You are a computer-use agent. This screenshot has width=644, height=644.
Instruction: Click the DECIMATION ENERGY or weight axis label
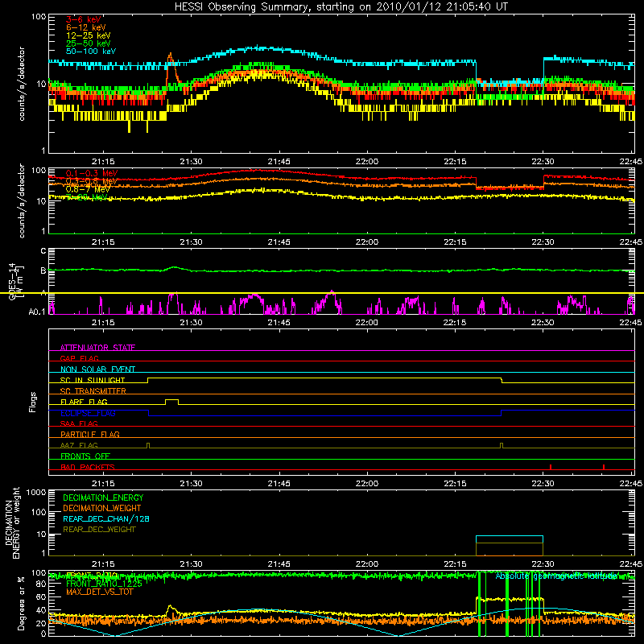point(12,522)
